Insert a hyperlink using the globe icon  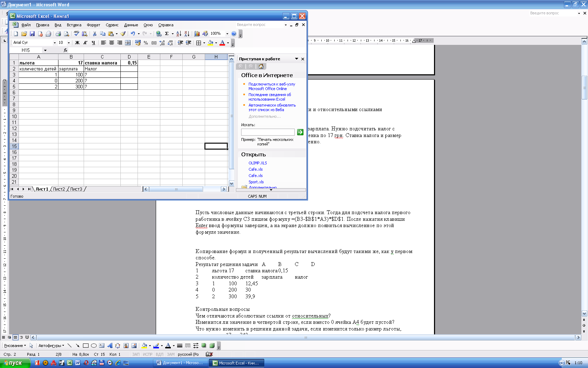tap(159, 34)
